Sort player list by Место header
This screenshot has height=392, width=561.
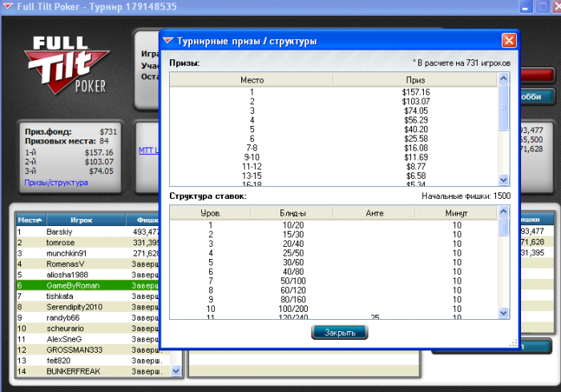(30, 220)
